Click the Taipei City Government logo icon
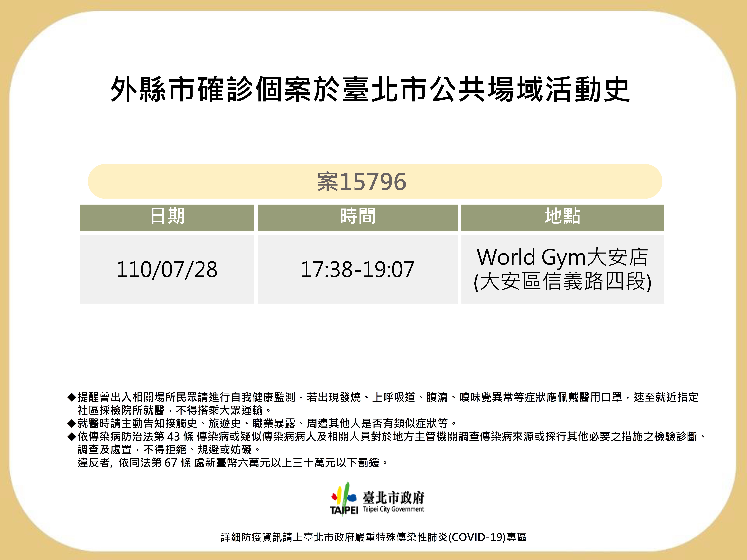 (344, 499)
